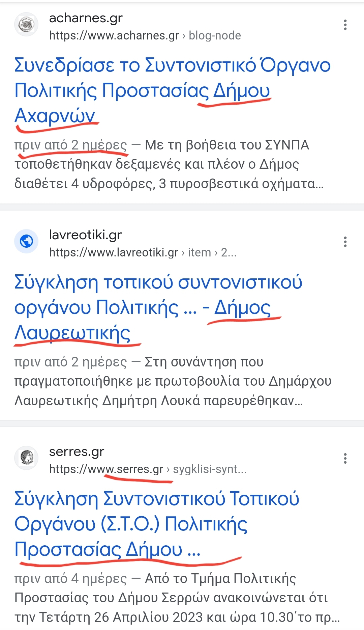Screen dimensions: 364x630
Task: Open the three-dot menu for the lavreotiki.gr result
Action: click(x=345, y=242)
